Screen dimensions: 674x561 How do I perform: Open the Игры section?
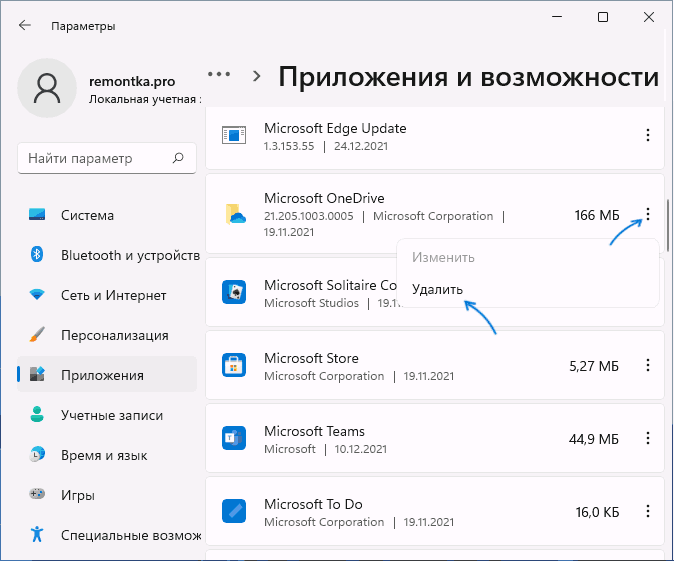107,495
